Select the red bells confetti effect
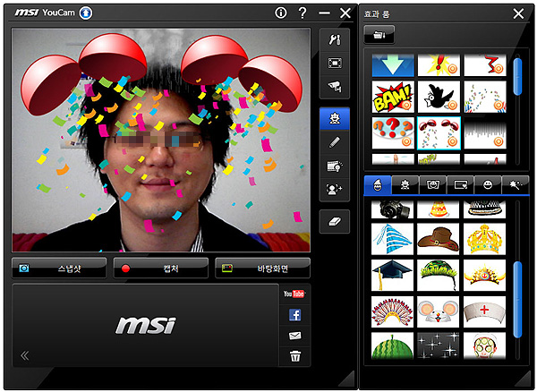Image resolution: width=537 pixels, height=392 pixels. (439, 132)
